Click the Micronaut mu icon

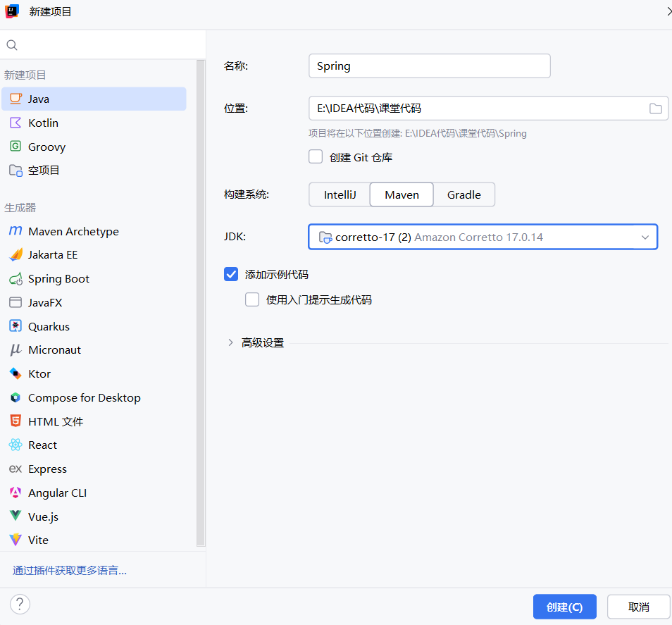[x=15, y=349]
